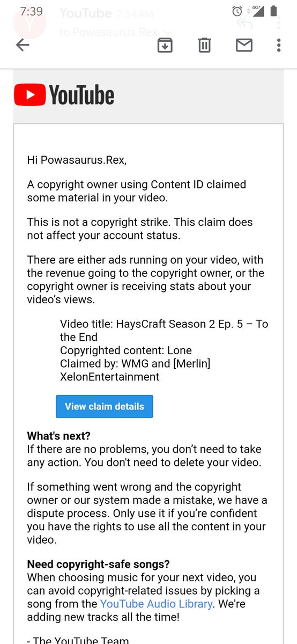Click the View claim details button
The width and height of the screenshot is (297, 644).
click(105, 406)
